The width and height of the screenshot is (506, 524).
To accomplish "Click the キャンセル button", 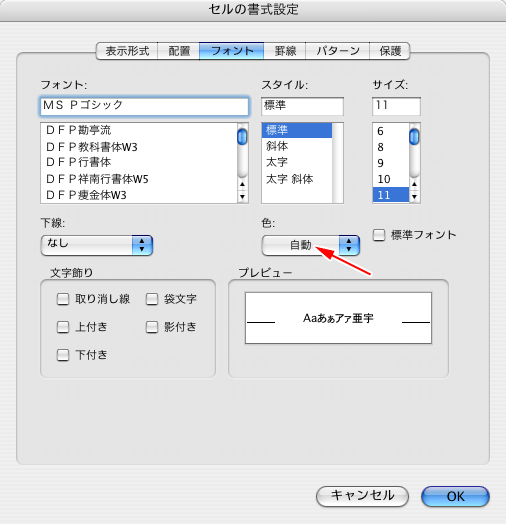I will coord(362,496).
